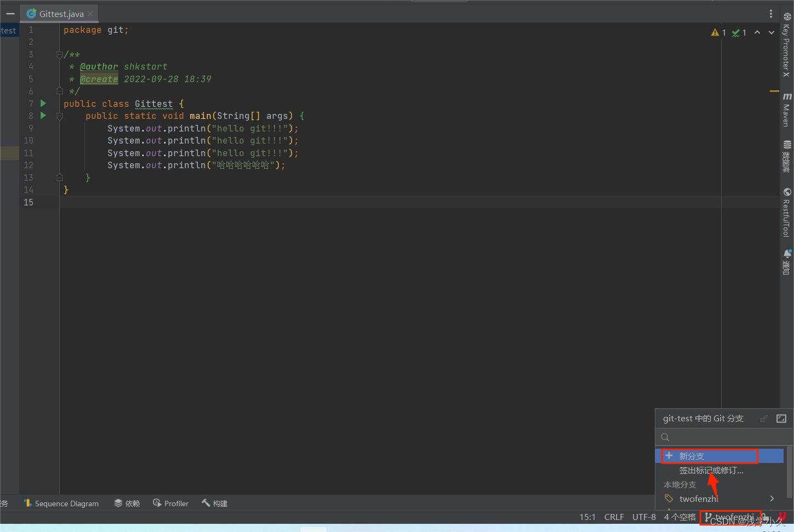
Task: Click the "2022-09-28 18:39" date text
Action: (168, 79)
